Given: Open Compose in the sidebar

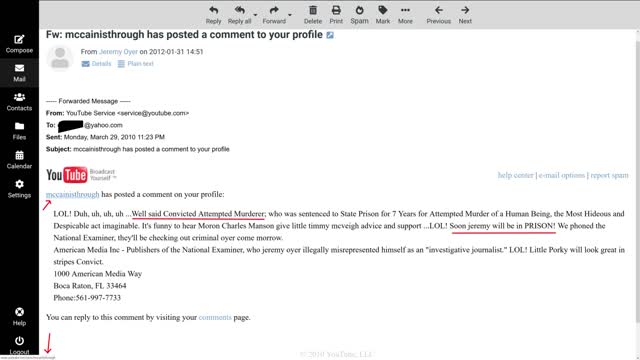Looking at the screenshot, I should (19, 44).
